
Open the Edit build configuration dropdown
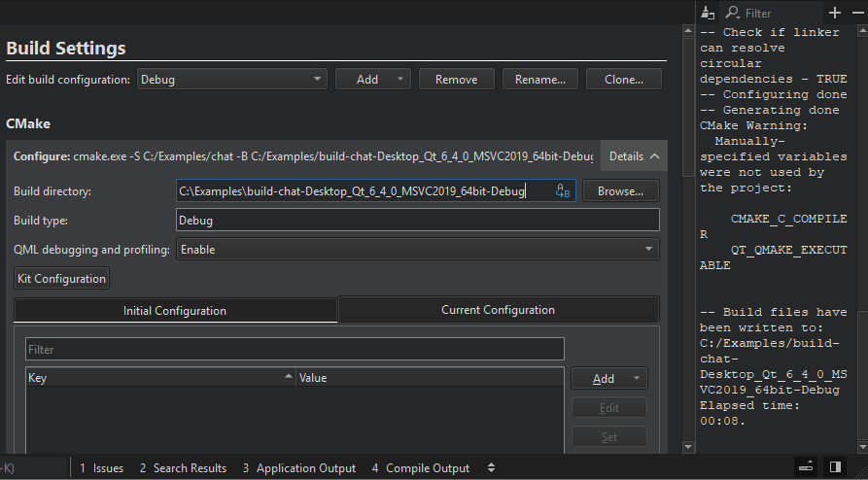click(x=231, y=80)
